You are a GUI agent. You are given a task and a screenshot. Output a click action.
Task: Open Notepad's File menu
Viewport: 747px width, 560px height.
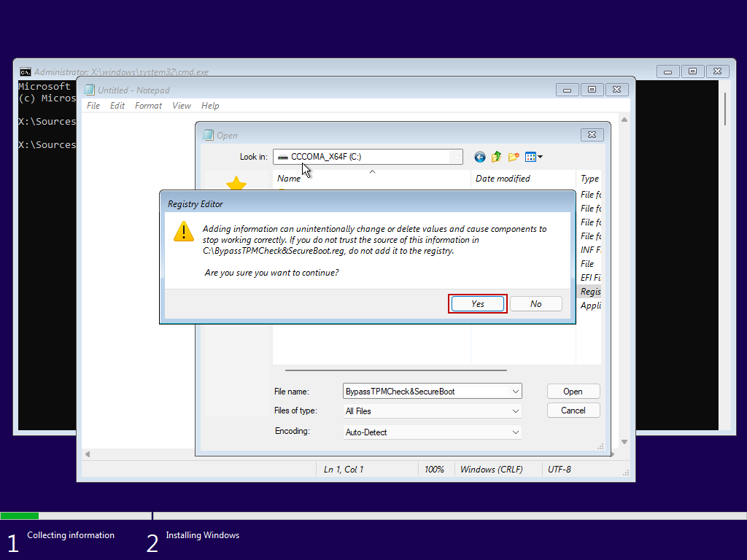(x=93, y=106)
